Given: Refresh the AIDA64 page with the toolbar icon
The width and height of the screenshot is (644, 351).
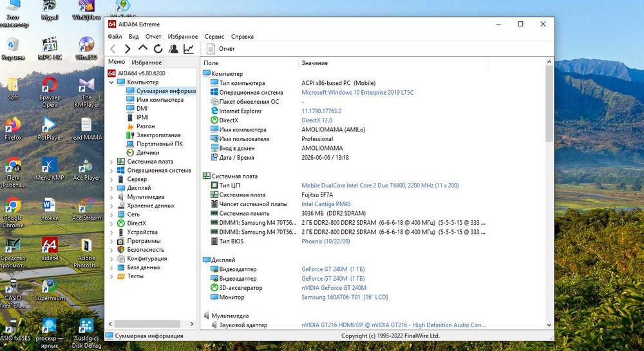Looking at the screenshot, I should [158, 49].
